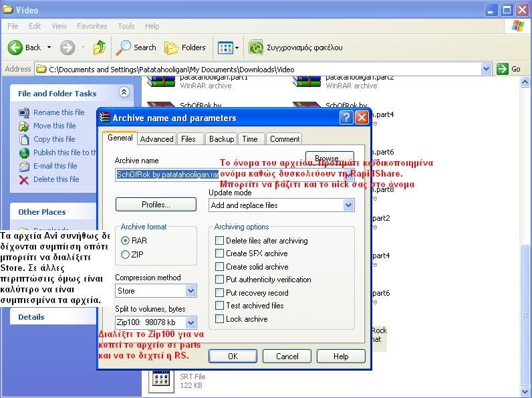Check Create SFX archive option
The height and width of the screenshot is (398, 532).
[x=219, y=254]
